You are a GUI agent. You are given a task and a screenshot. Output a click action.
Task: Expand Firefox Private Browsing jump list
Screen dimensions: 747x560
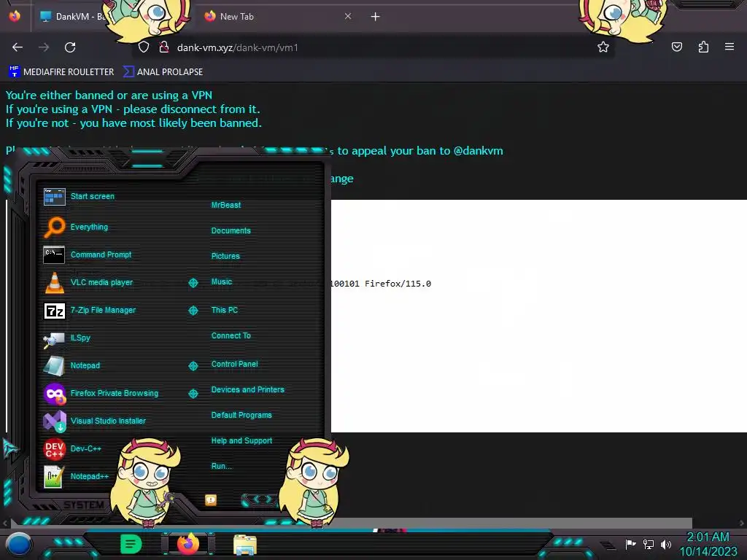tap(193, 393)
